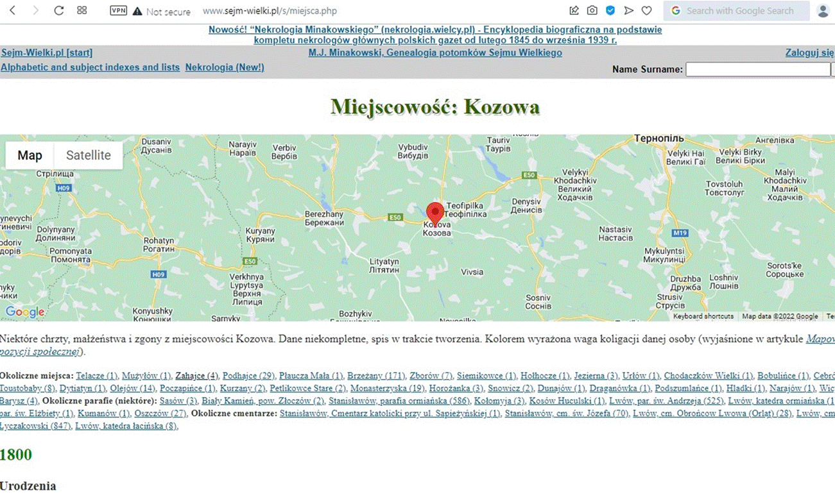
Task: Open the Petlikowce Stare (2) link
Action: 308,389
